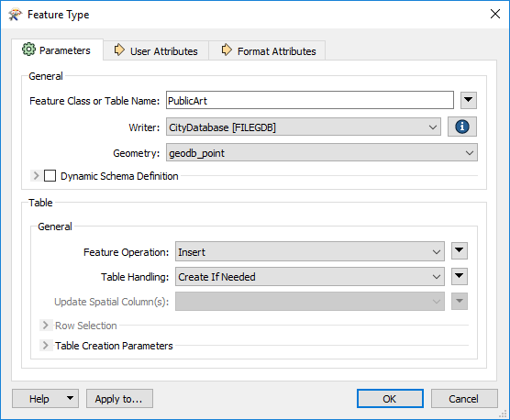
Task: Open the Writer dropdown CityDatabase [FILEGDB]
Action: pyautogui.click(x=304, y=127)
